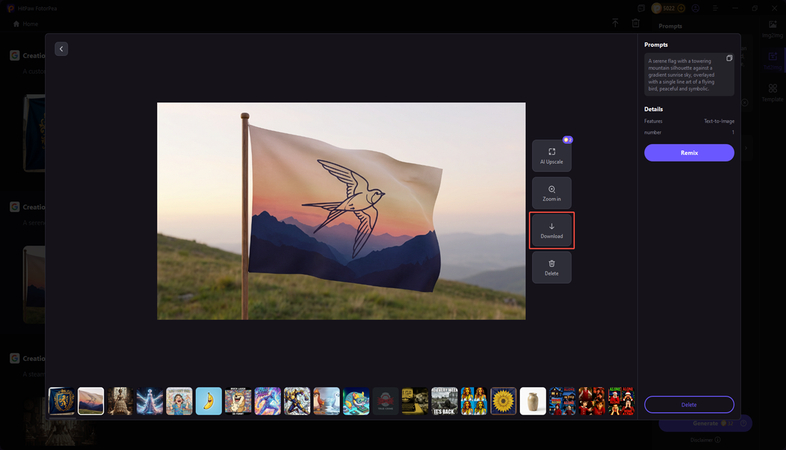The height and width of the screenshot is (450, 786).
Task: Select the "IT'S BACK" black-and-white thumbnail
Action: (x=444, y=401)
